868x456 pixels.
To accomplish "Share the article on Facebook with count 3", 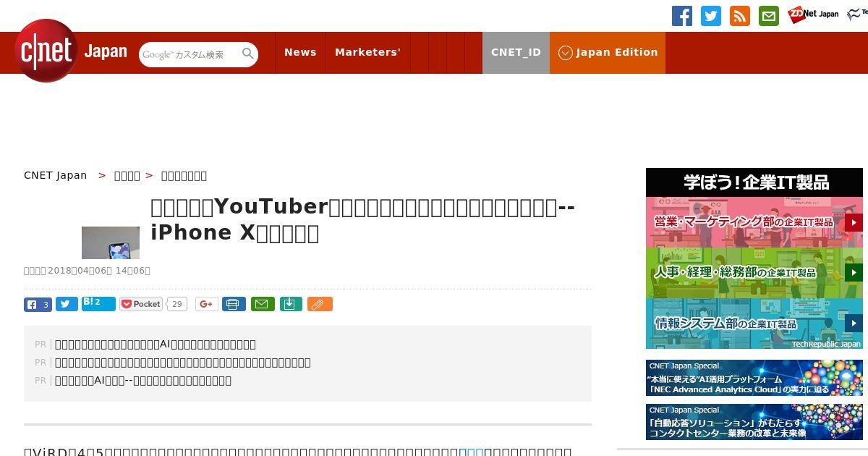I will click(x=38, y=304).
